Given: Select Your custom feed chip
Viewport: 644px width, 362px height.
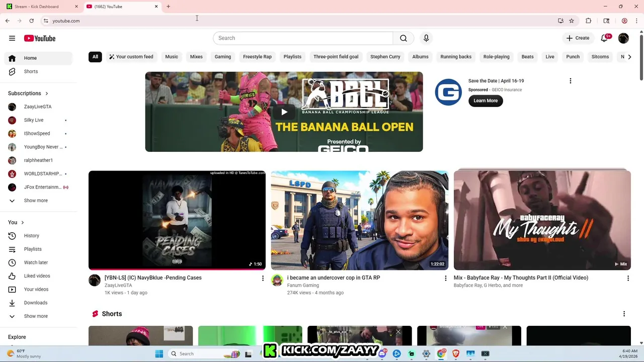Looking at the screenshot, I should [131, 57].
